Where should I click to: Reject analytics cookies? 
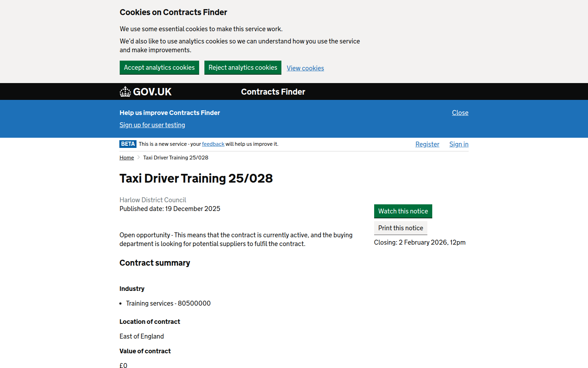click(243, 68)
